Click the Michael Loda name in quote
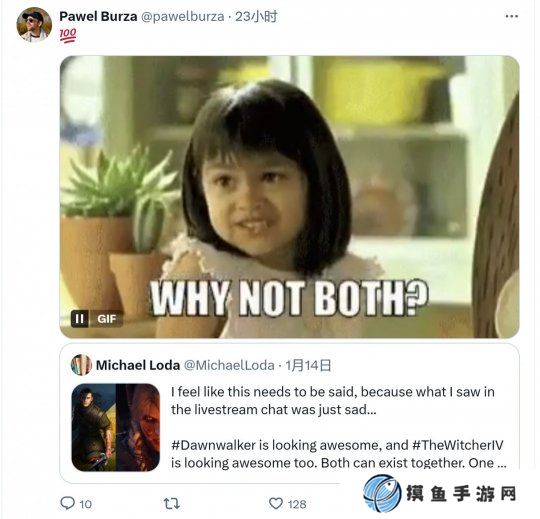Screen dimensions: 540x519 pos(138,365)
